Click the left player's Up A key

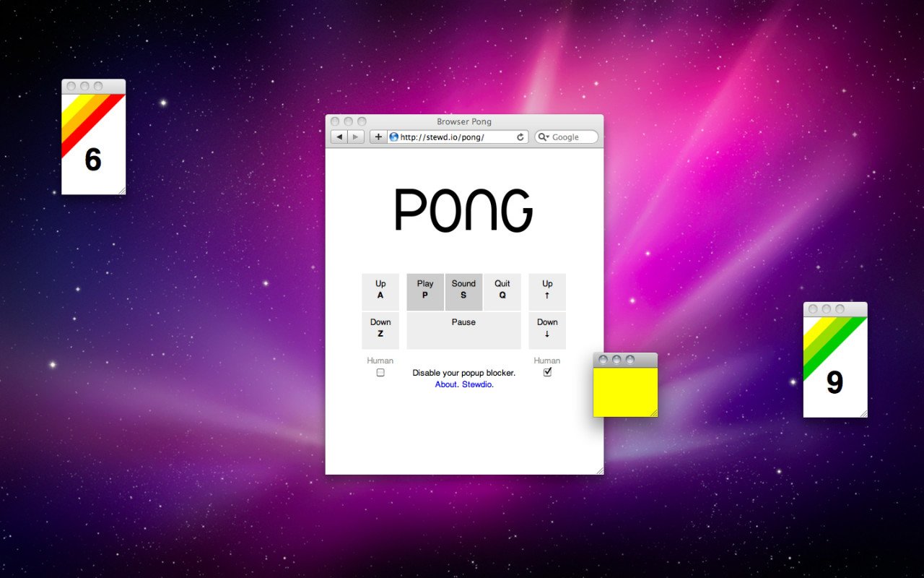pos(380,292)
